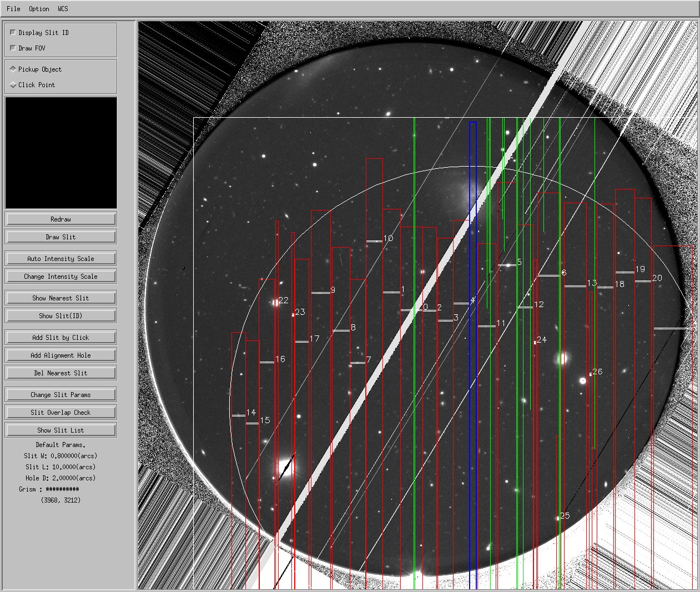The width and height of the screenshot is (700, 592).
Task: Click the Grism parameter readout
Action: click(x=49, y=489)
